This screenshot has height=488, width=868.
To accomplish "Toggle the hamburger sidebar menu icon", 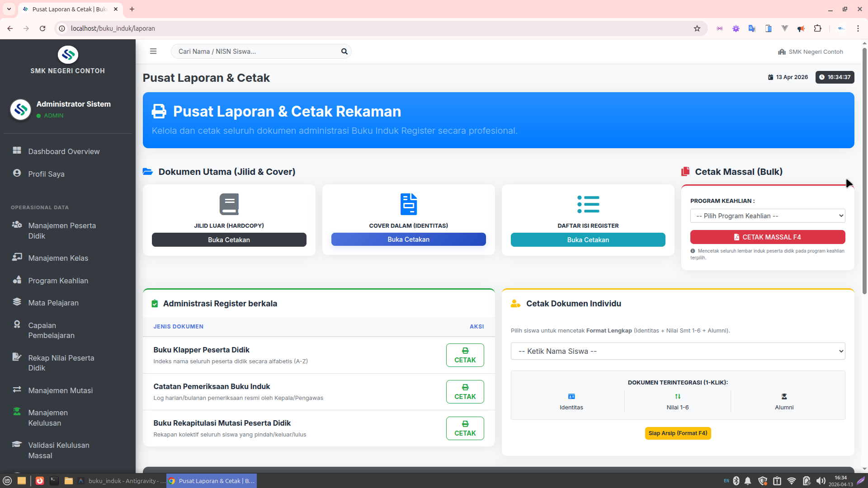I will [x=153, y=52].
